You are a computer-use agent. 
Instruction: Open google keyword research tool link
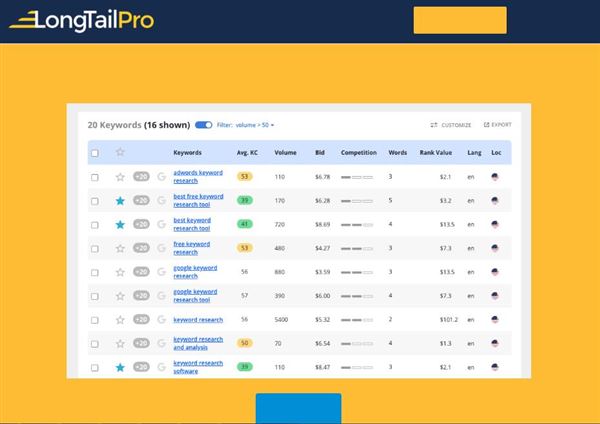tap(195, 295)
